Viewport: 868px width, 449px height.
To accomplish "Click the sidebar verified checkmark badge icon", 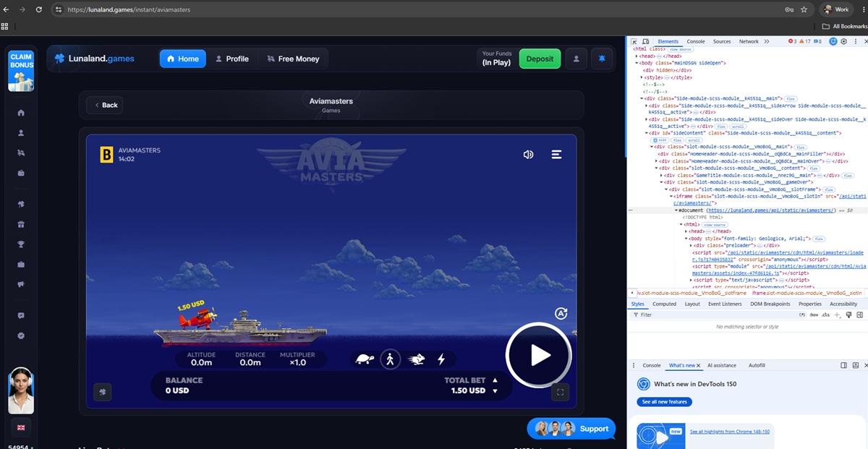I will (21, 335).
